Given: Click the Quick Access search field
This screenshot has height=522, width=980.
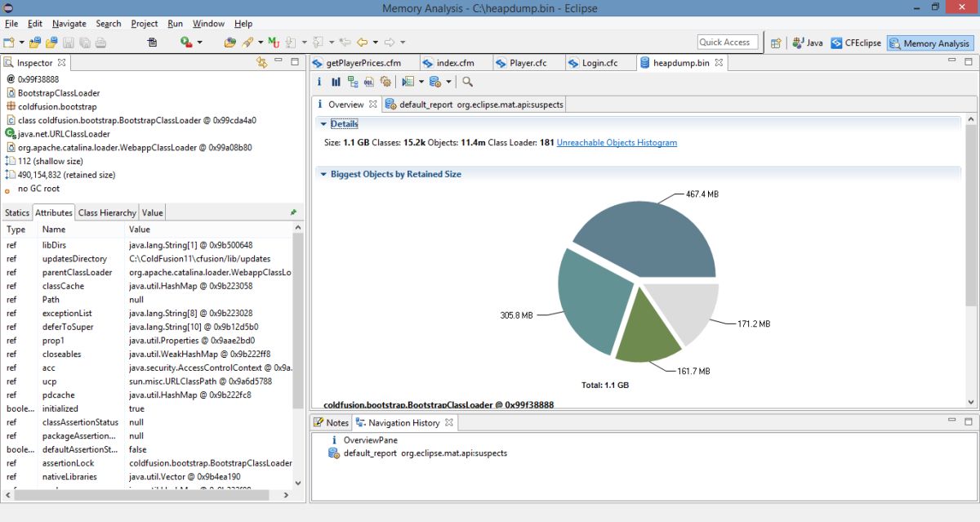Looking at the screenshot, I should 728,42.
